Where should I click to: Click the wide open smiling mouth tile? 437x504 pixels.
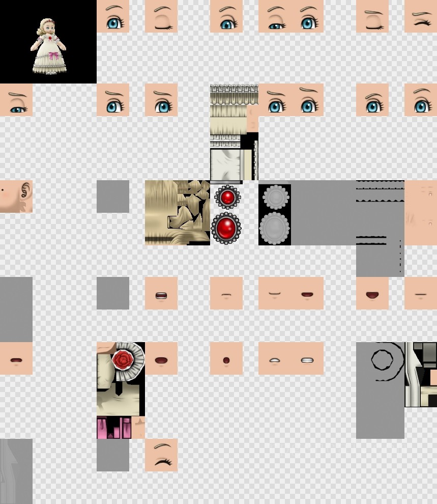tap(372, 294)
